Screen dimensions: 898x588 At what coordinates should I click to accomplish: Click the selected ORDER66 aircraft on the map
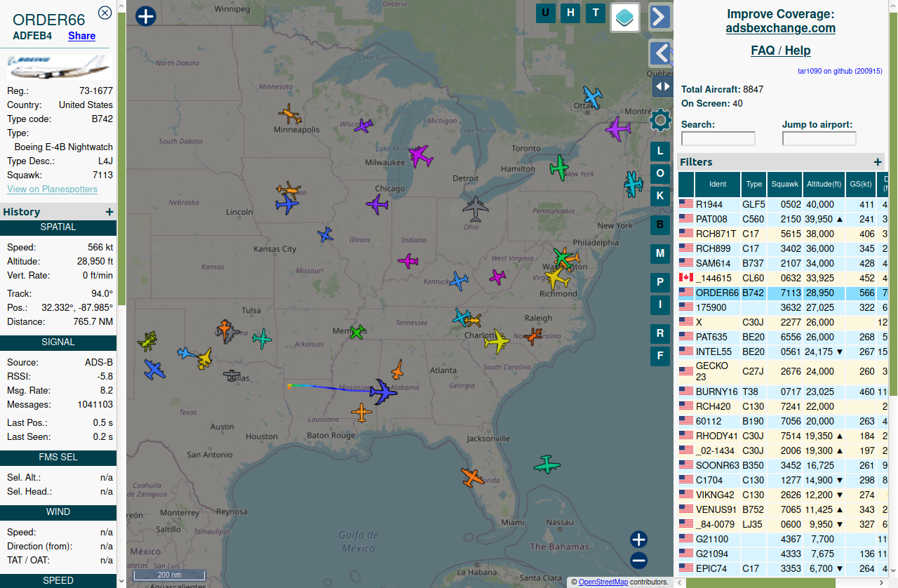tap(382, 392)
